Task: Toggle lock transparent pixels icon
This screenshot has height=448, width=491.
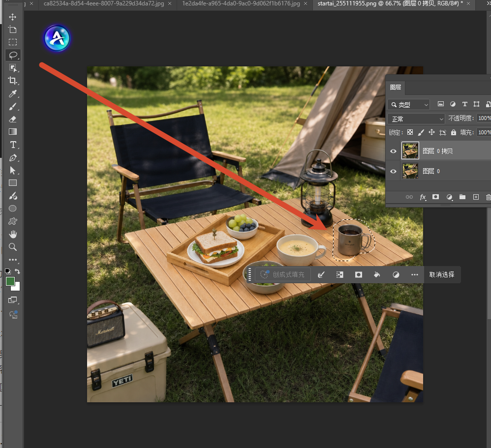Action: point(410,132)
